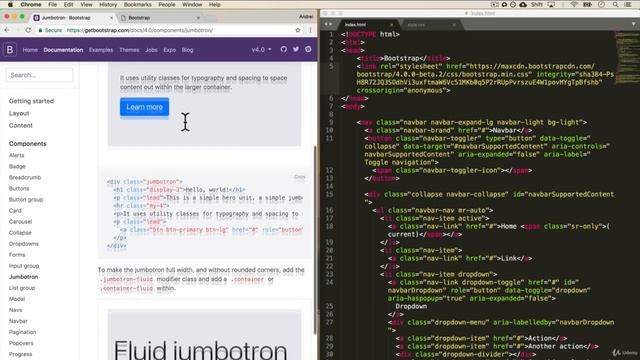
Task: Open the File menu
Action: [53, 4]
